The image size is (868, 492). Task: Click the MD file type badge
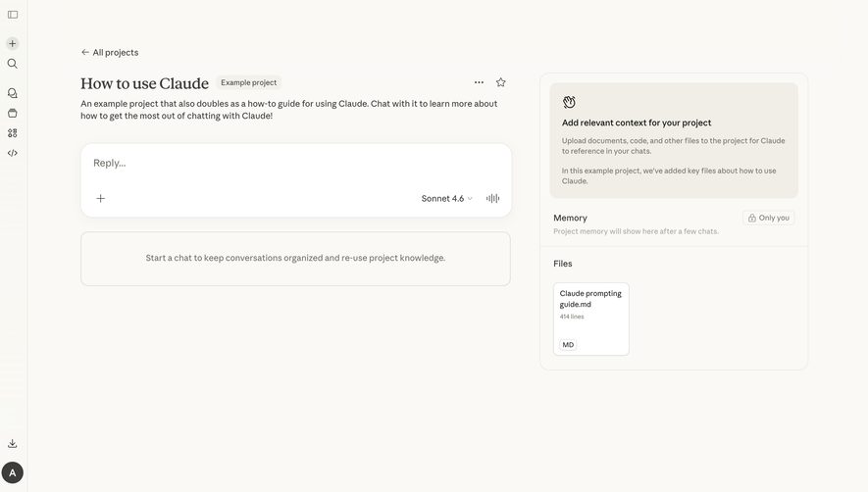tap(568, 345)
